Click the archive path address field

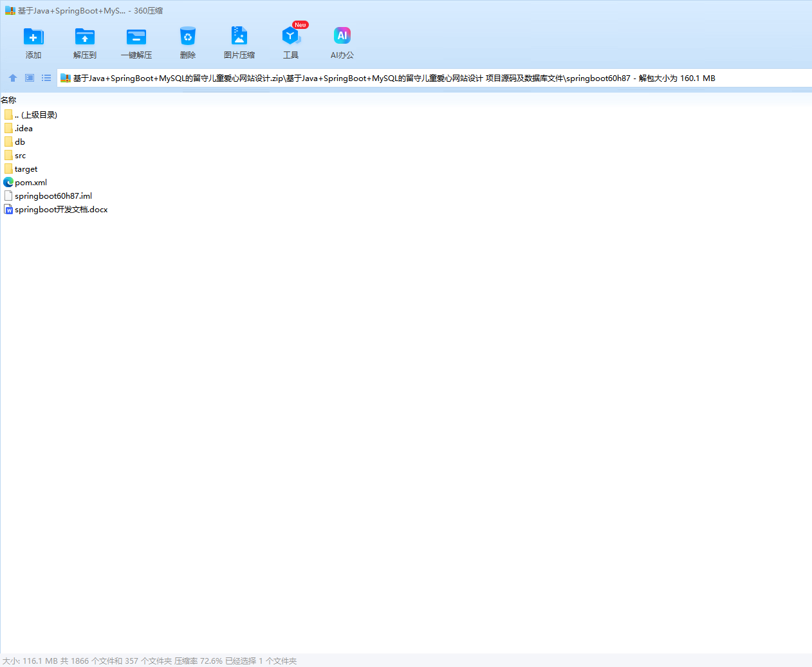point(434,78)
